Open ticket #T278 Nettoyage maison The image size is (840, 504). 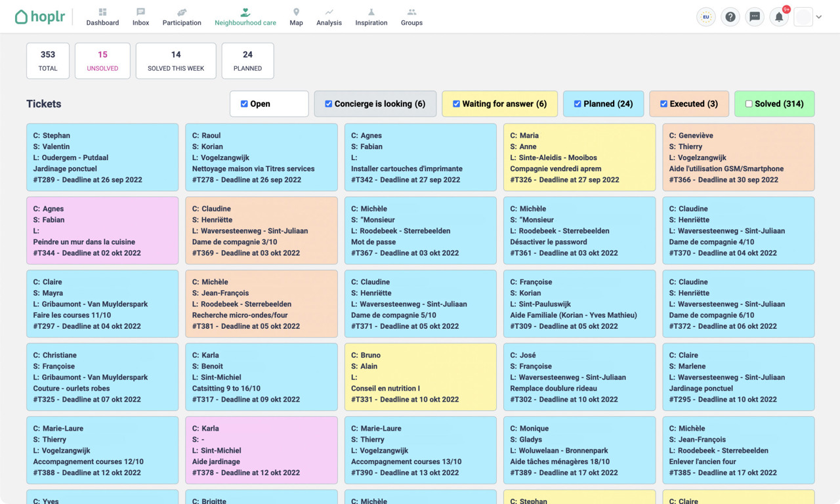tap(261, 157)
